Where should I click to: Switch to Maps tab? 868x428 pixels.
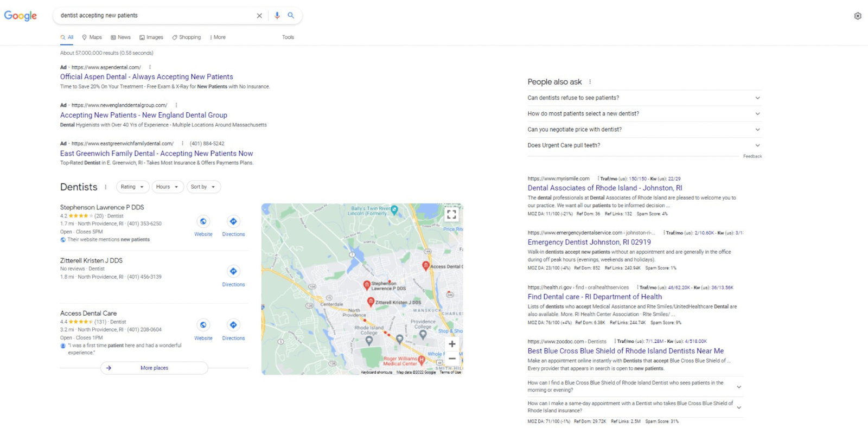pos(92,37)
